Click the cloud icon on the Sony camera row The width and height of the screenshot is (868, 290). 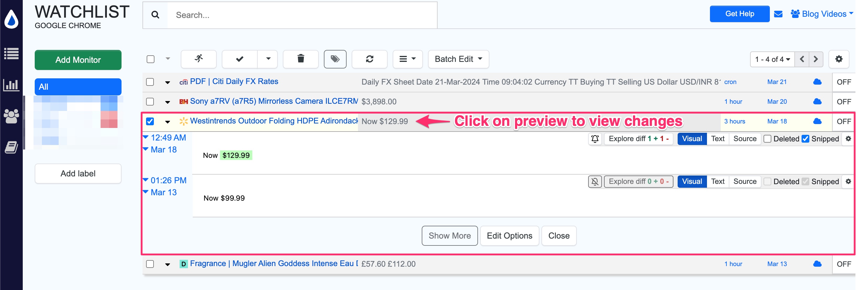pos(817,101)
